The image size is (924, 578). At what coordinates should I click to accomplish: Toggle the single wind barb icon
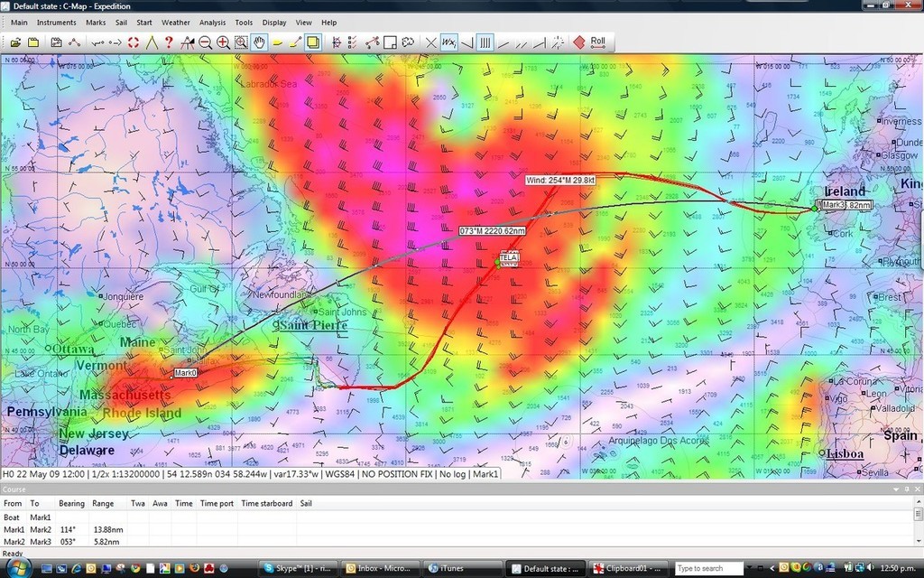(x=467, y=42)
